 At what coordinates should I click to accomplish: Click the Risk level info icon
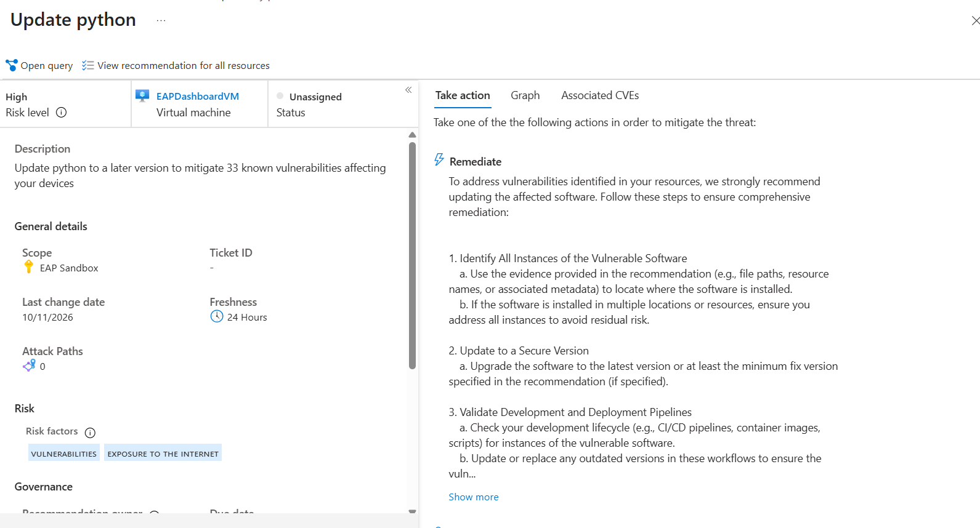click(x=62, y=113)
